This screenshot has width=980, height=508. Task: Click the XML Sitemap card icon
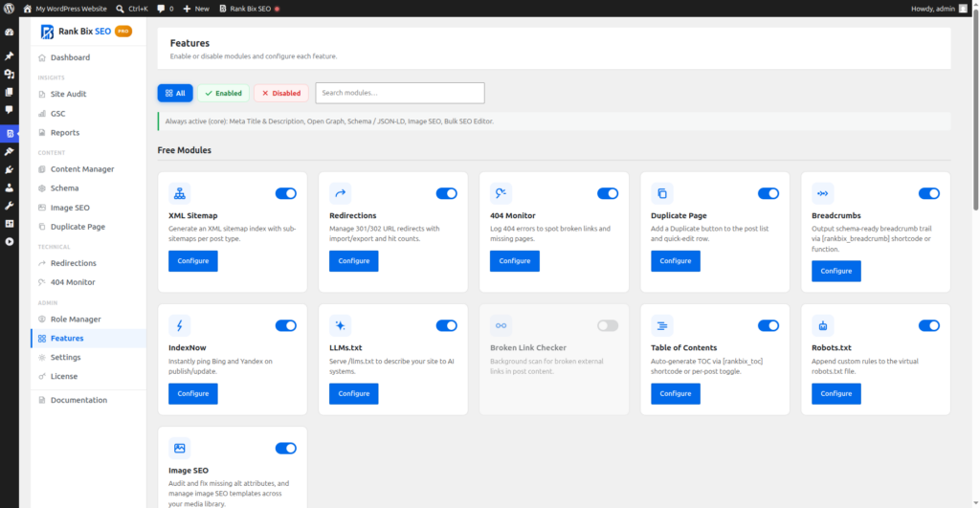[179, 193]
